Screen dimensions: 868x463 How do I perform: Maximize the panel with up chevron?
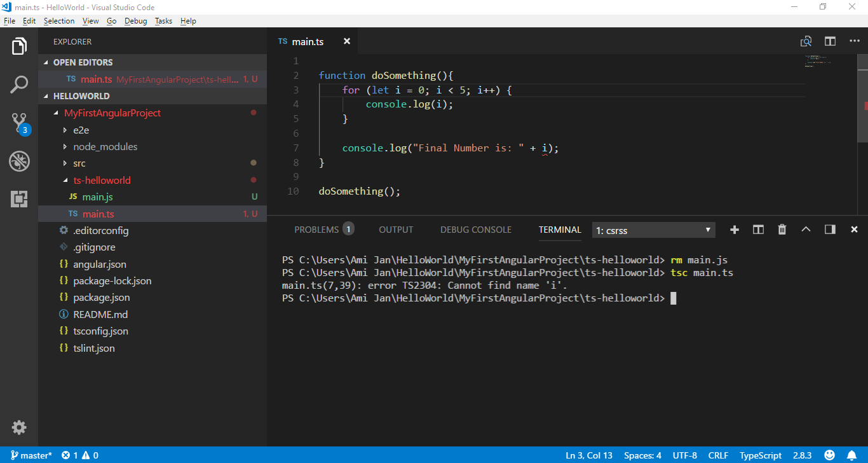806,230
